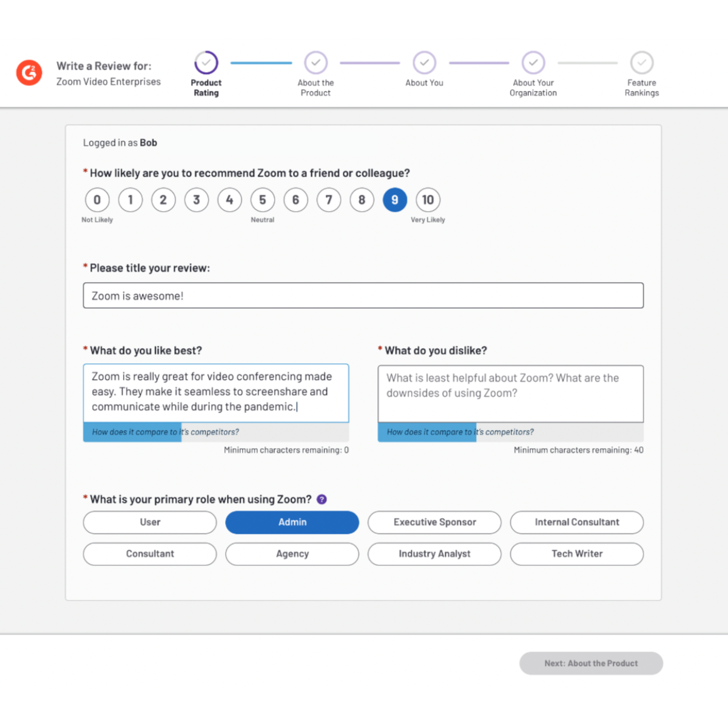Viewport: 728px width, 728px height.
Task: Click Next: About the Product button
Action: point(591,663)
